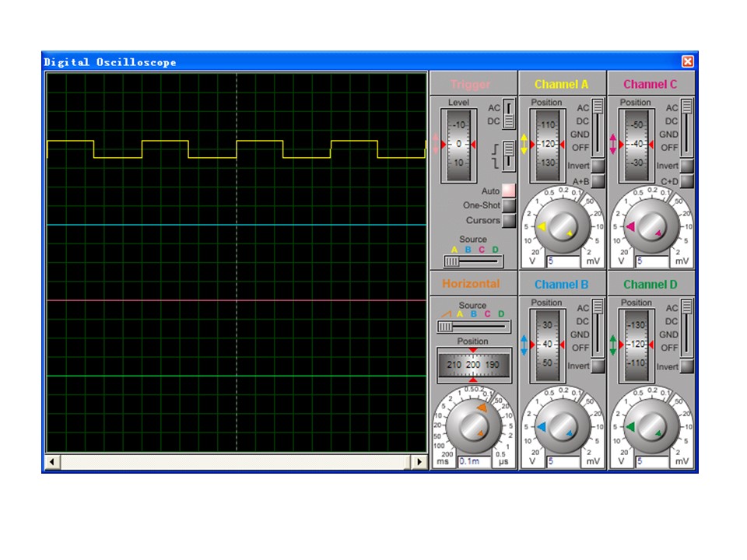Click Channel C coupling mode slider
747x560 pixels.
tap(686, 128)
